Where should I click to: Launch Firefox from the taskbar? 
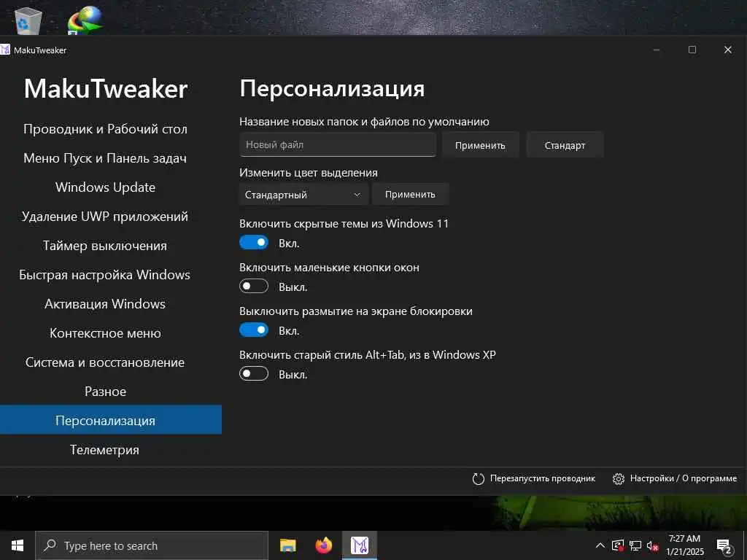pos(323,545)
